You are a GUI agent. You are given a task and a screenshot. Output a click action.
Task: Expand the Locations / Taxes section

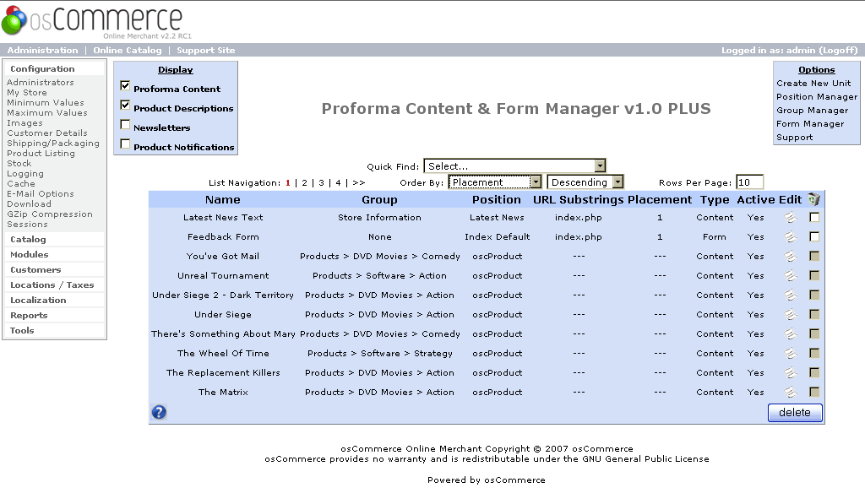pos(52,285)
